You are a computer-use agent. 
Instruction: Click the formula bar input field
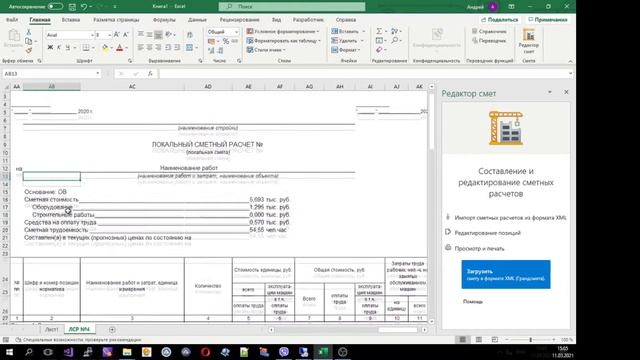point(363,73)
